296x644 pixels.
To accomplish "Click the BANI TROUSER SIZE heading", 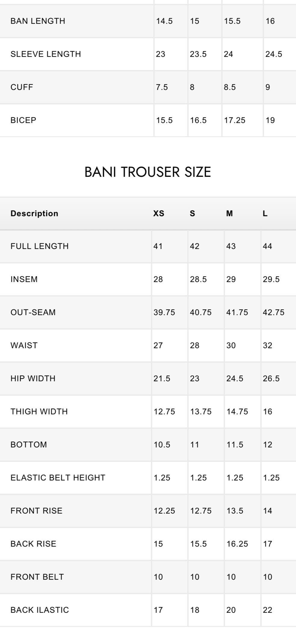I will [148, 172].
